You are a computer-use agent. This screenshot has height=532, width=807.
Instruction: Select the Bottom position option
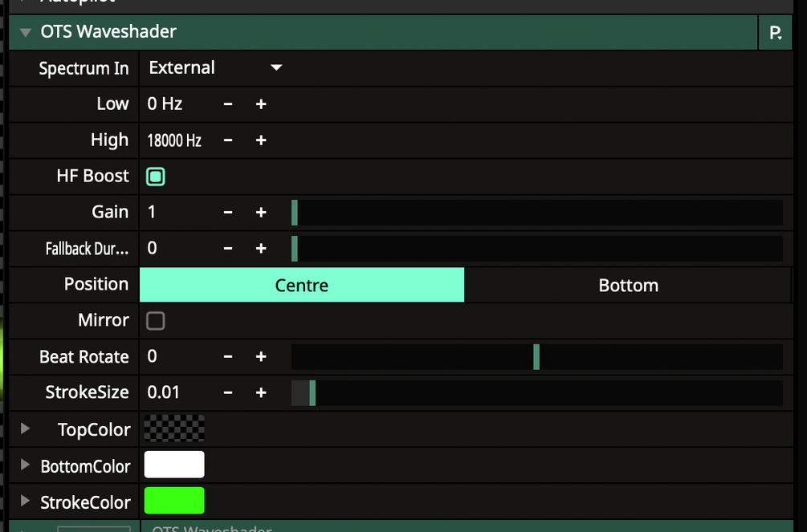tap(628, 286)
